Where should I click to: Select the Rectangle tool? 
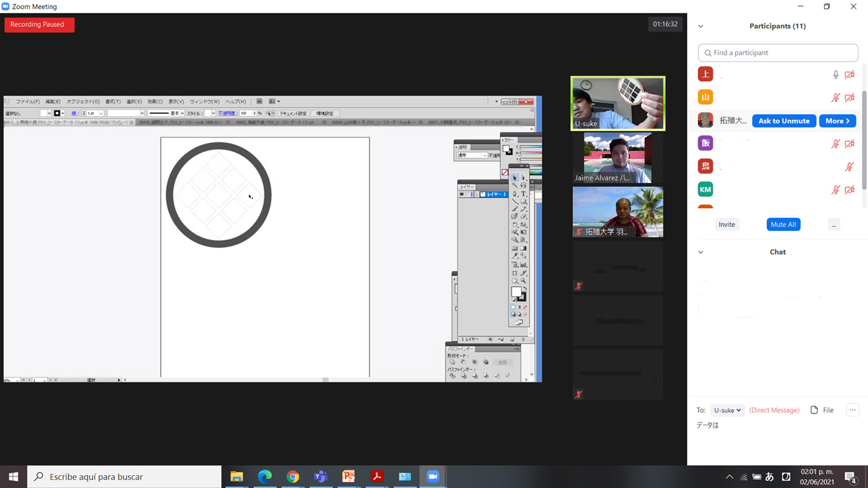(524, 201)
